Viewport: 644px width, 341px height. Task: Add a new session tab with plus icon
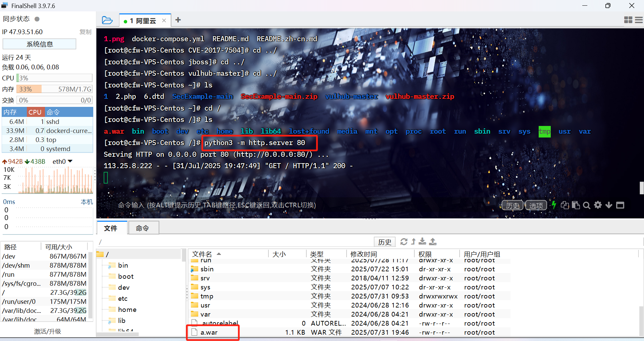[178, 20]
